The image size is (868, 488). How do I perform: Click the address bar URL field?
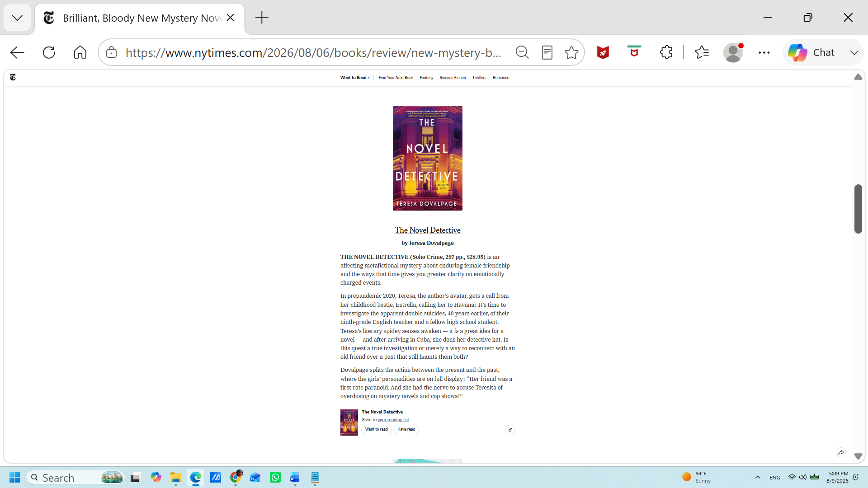click(313, 52)
